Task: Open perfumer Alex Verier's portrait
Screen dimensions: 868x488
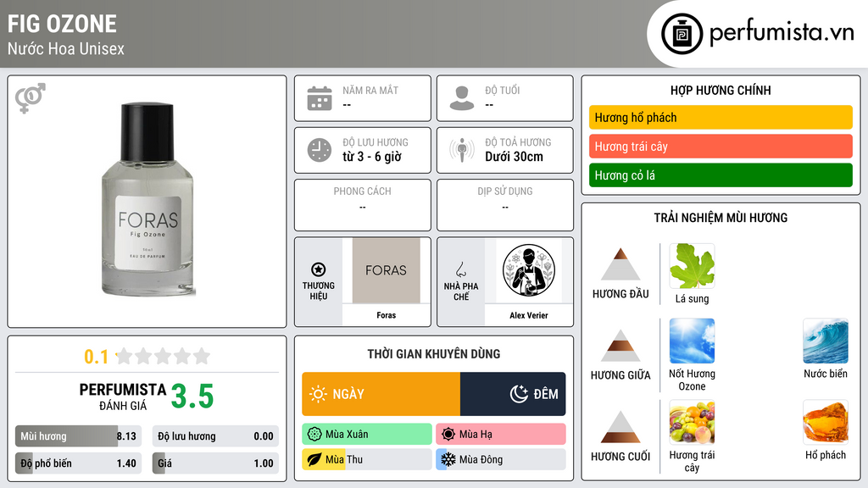Action: [529, 270]
